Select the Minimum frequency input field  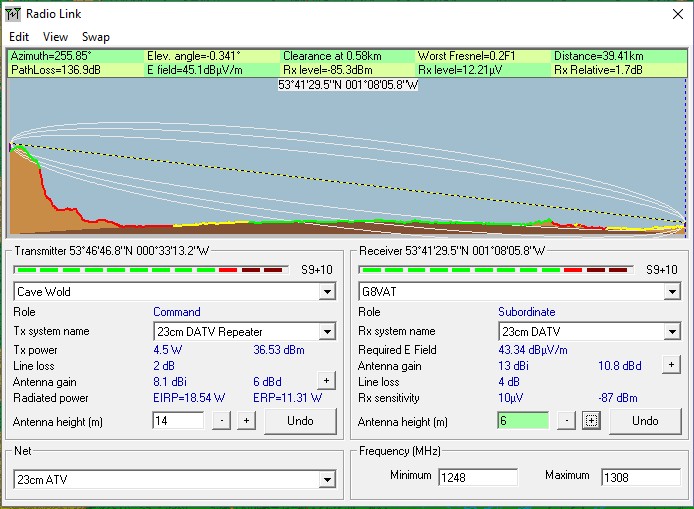click(x=477, y=477)
